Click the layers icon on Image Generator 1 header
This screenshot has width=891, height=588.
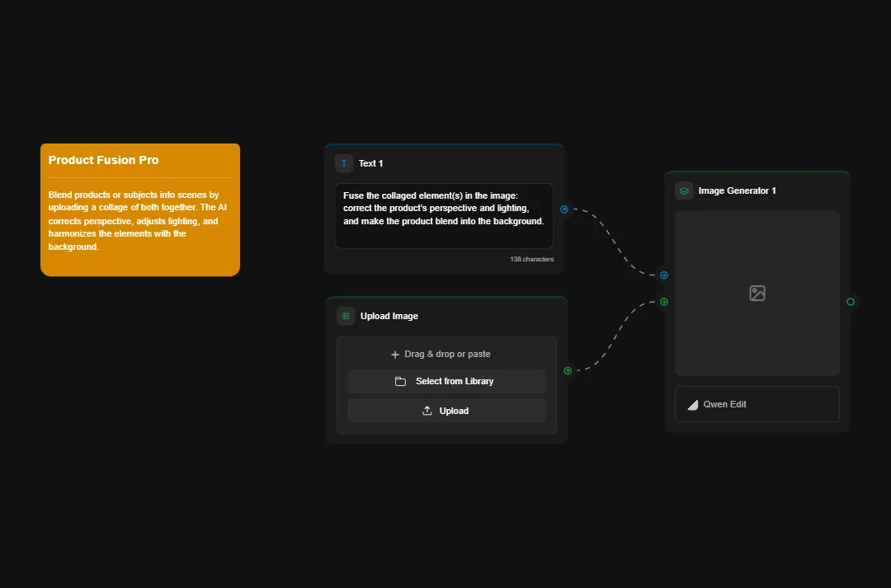(684, 191)
